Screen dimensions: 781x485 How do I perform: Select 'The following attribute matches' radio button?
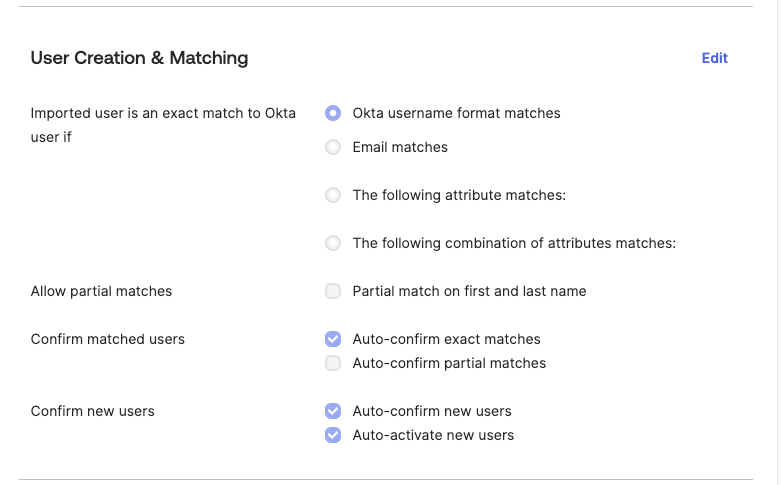point(333,195)
